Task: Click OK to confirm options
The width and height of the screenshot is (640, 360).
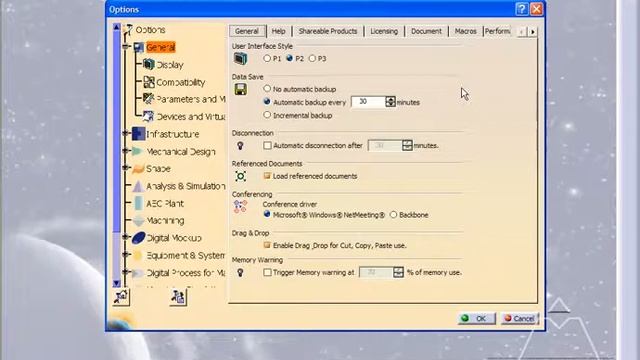Action: [x=476, y=318]
